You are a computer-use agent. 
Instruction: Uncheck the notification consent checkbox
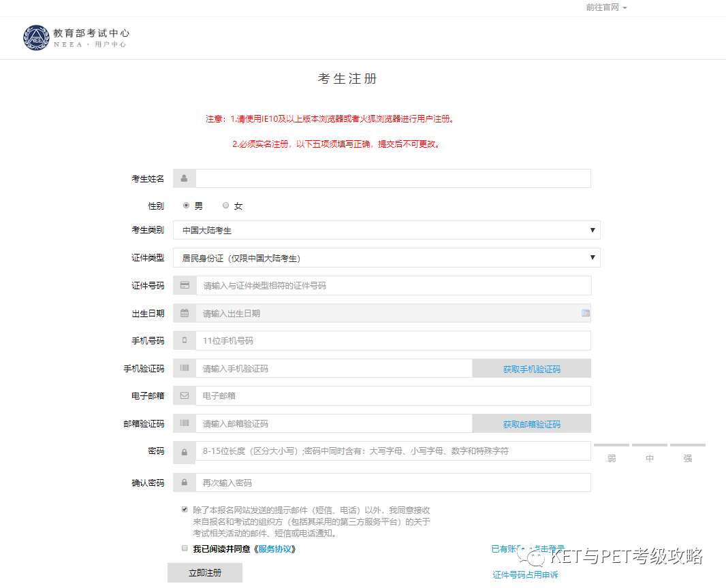pos(185,510)
